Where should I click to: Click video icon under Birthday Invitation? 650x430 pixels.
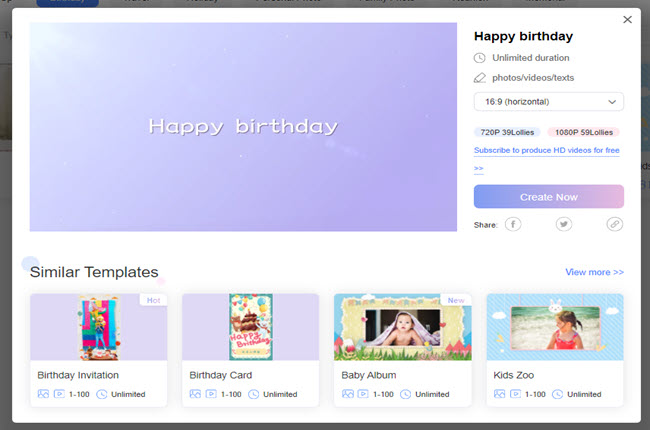59,394
